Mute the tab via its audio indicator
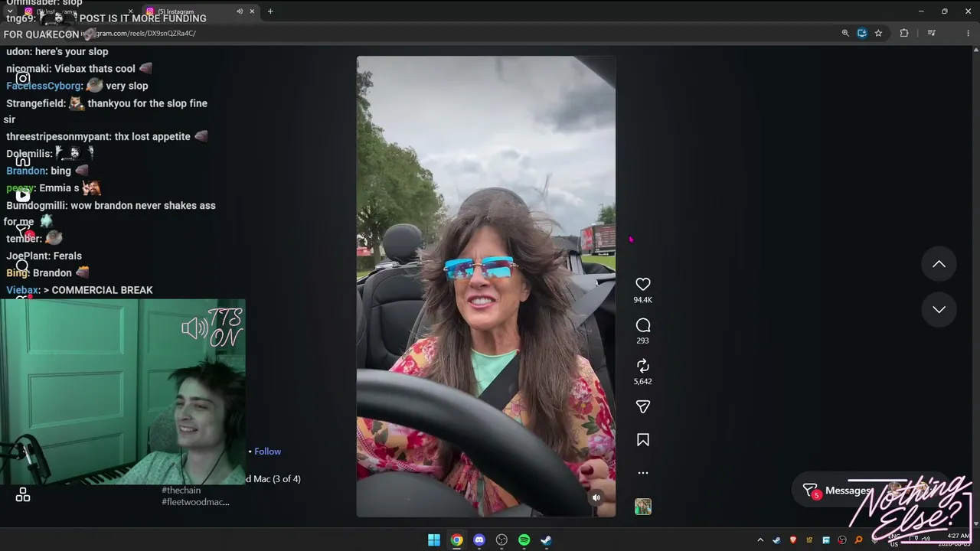 (240, 11)
